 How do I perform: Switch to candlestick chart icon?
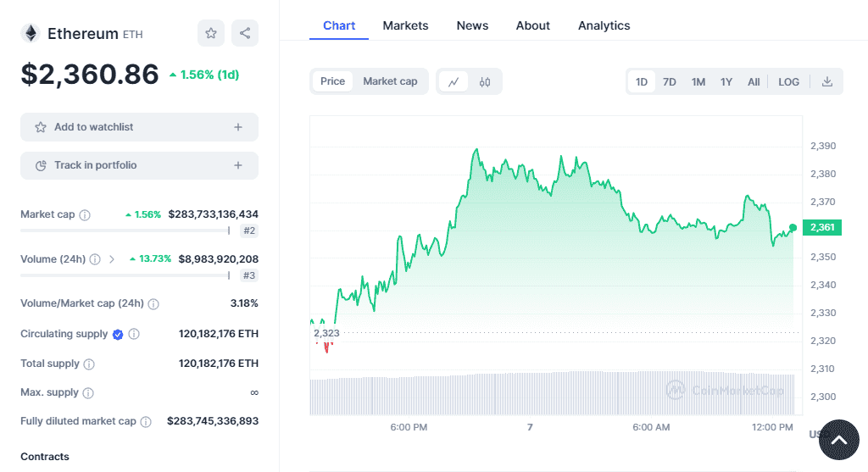[485, 81]
